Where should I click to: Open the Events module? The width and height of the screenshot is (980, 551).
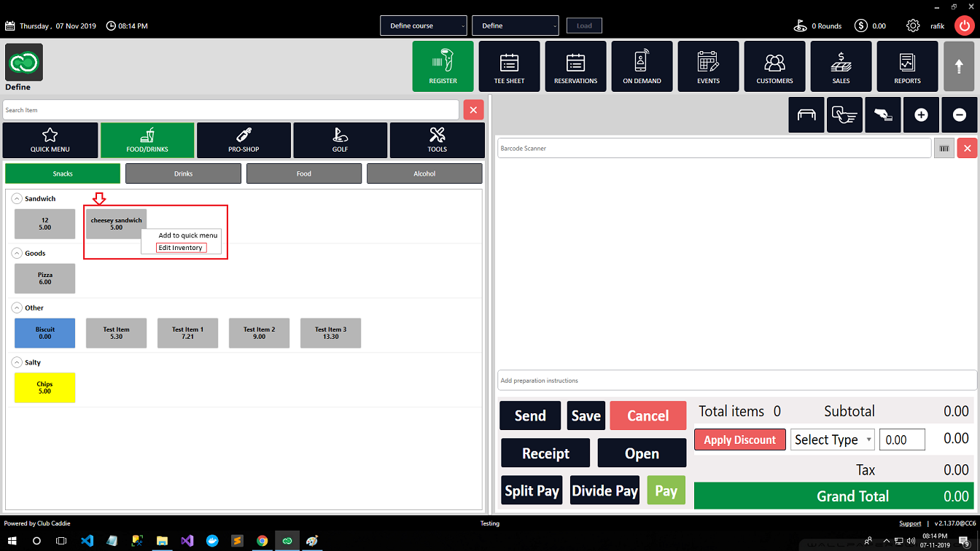(x=708, y=66)
